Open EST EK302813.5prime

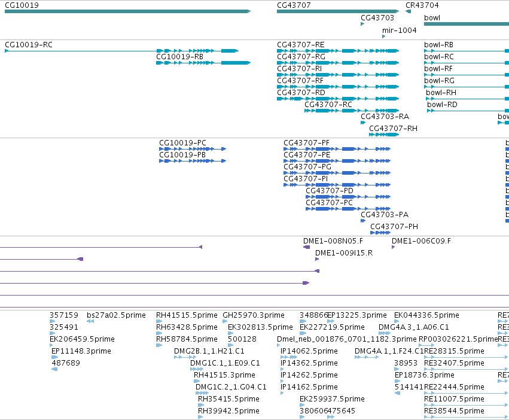[230, 333]
